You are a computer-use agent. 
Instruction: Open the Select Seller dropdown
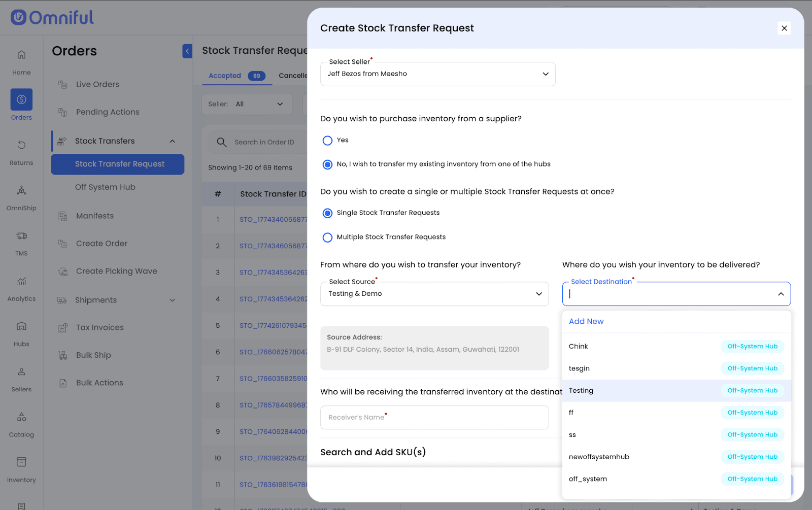[437, 74]
